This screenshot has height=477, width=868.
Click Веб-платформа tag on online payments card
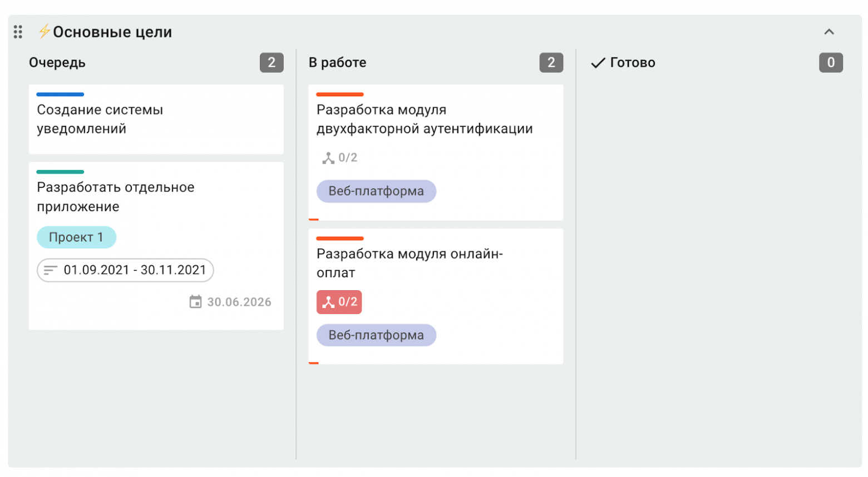pyautogui.click(x=376, y=335)
